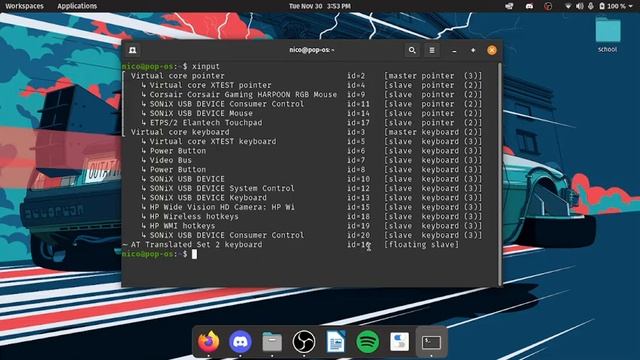Click 'AT Translated Set 2 keyboard' line
The width and height of the screenshot is (640, 360).
[x=196, y=245]
